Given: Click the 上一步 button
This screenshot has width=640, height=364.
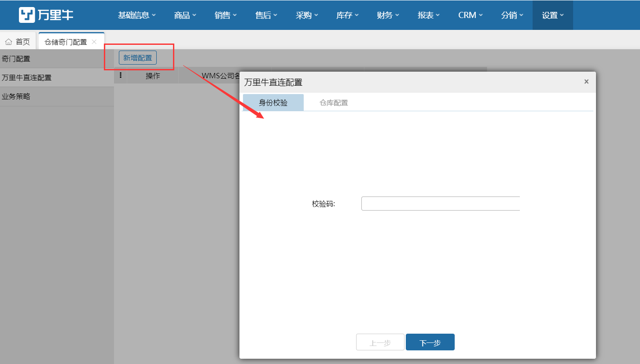Looking at the screenshot, I should [380, 342].
